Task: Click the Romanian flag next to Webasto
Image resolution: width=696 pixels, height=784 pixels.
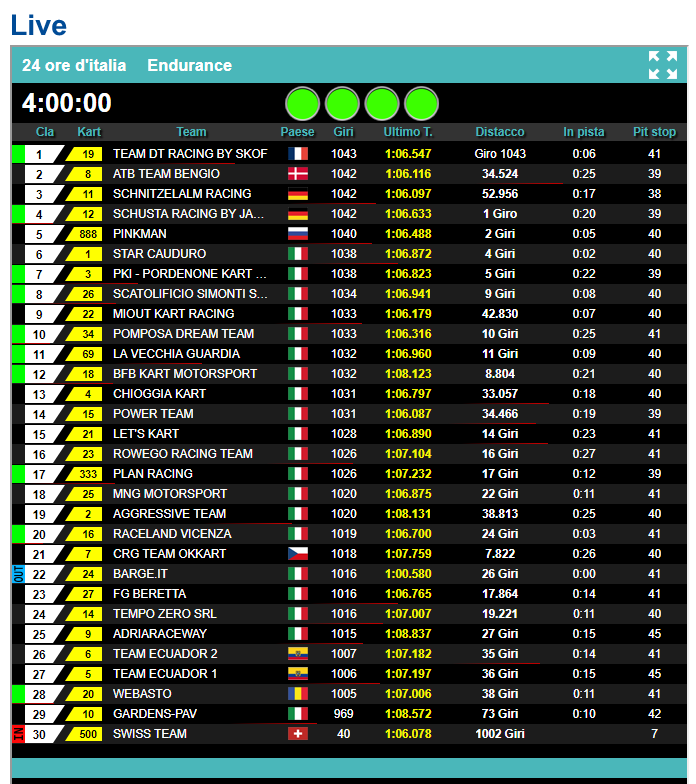Action: coord(298,694)
